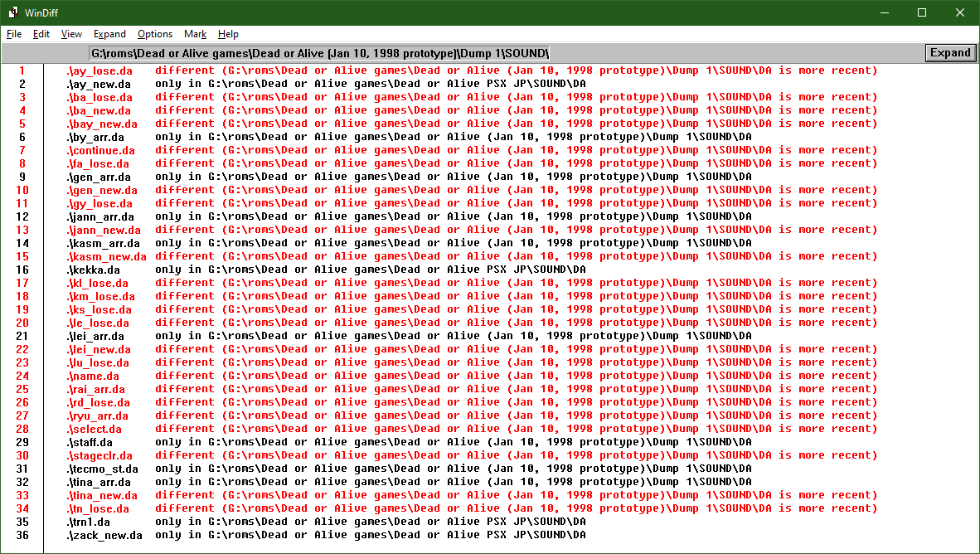Close the WinDiff window
980x554 pixels.
(960, 12)
